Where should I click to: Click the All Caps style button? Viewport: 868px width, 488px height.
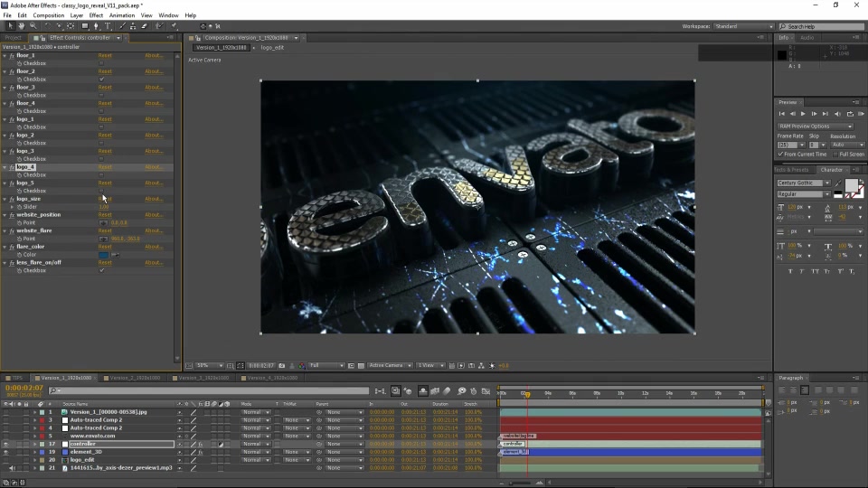pos(815,271)
